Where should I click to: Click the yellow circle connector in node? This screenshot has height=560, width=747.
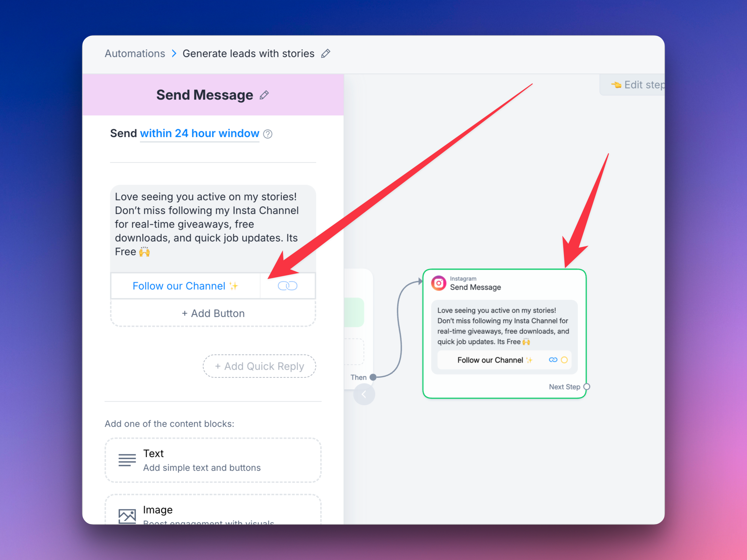[564, 360]
